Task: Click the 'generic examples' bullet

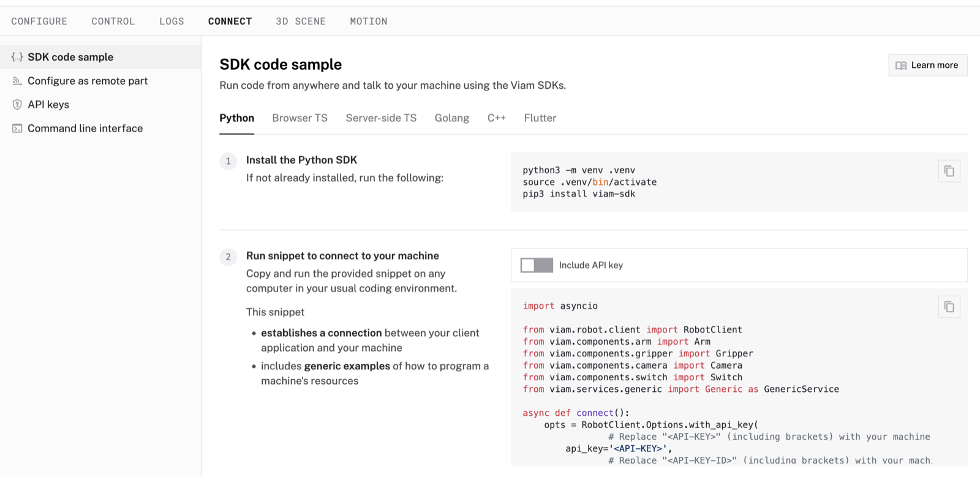Action: point(375,374)
